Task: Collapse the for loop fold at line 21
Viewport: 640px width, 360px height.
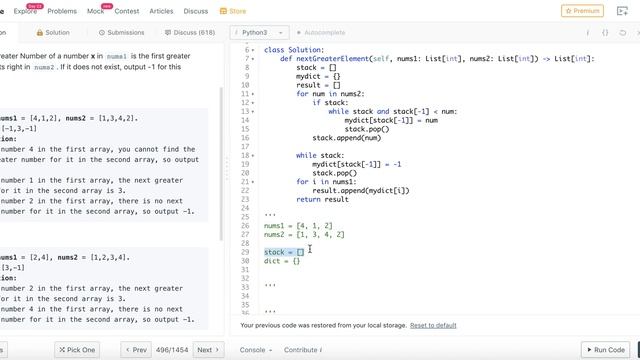Action: pos(253,182)
